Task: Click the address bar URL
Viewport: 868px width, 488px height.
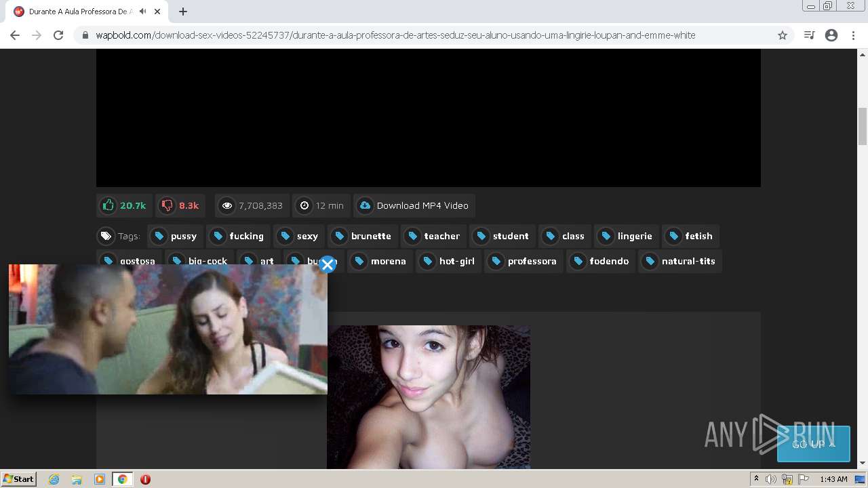Action: pyautogui.click(x=395, y=35)
